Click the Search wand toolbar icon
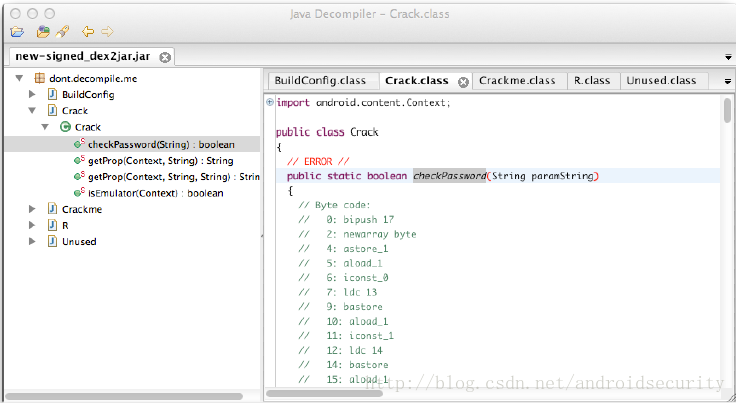 [63, 32]
